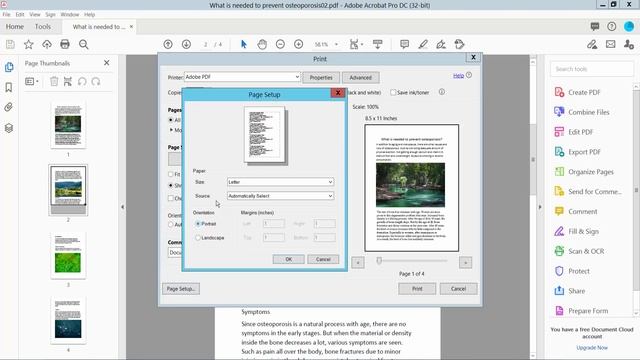Open the Combine Files tool
640x360 pixels.
tap(582, 112)
